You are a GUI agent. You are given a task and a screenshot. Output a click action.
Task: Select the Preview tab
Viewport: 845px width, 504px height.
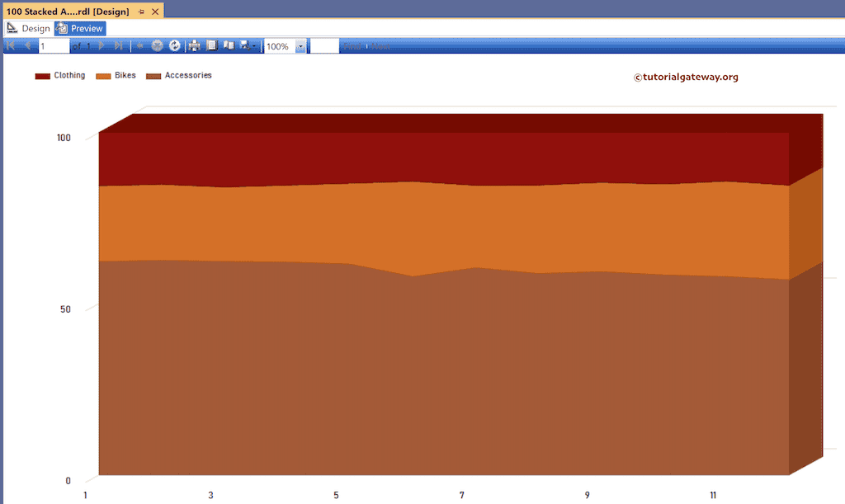(79, 27)
